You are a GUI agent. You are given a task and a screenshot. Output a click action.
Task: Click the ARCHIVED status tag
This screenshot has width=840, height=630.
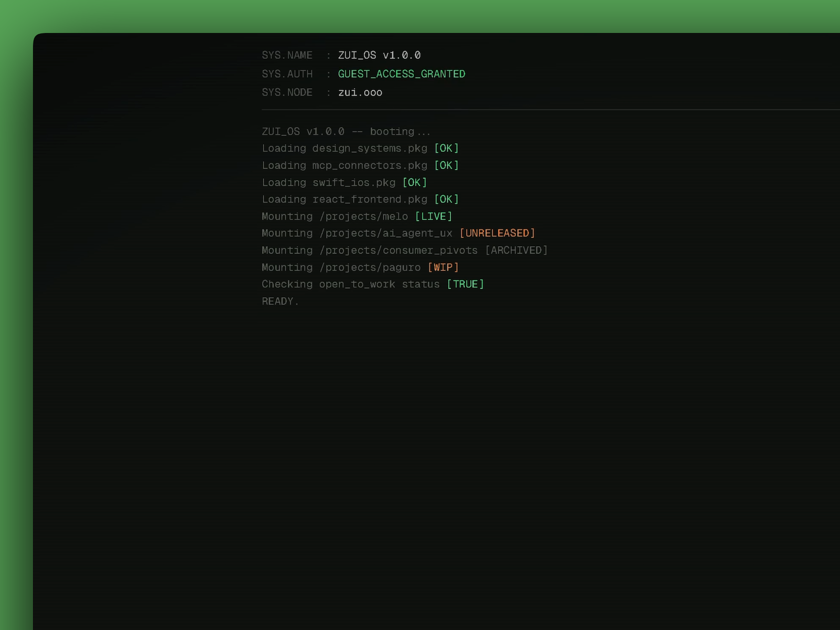[x=516, y=250]
